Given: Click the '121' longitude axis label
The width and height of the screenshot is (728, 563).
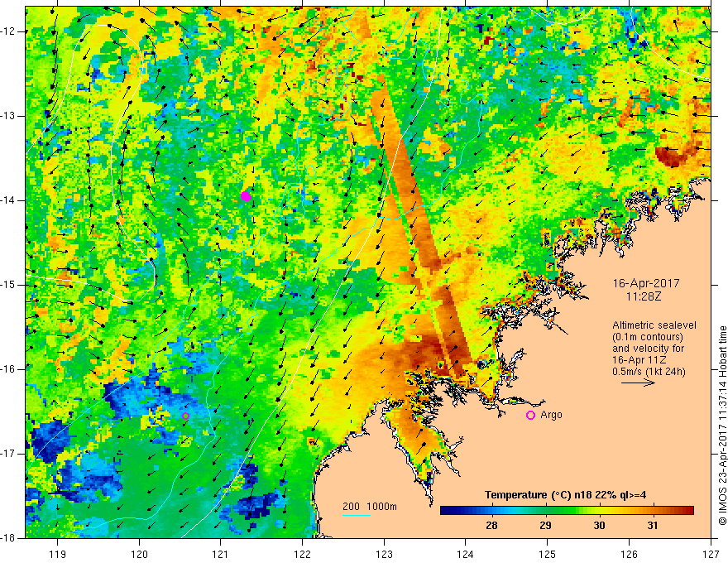Looking at the screenshot, I should 221,554.
